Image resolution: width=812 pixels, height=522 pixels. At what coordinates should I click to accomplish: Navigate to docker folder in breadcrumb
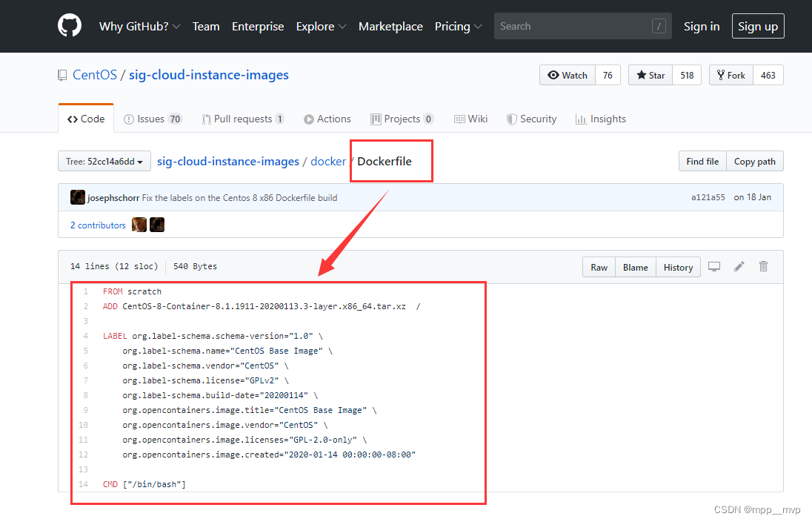click(327, 161)
